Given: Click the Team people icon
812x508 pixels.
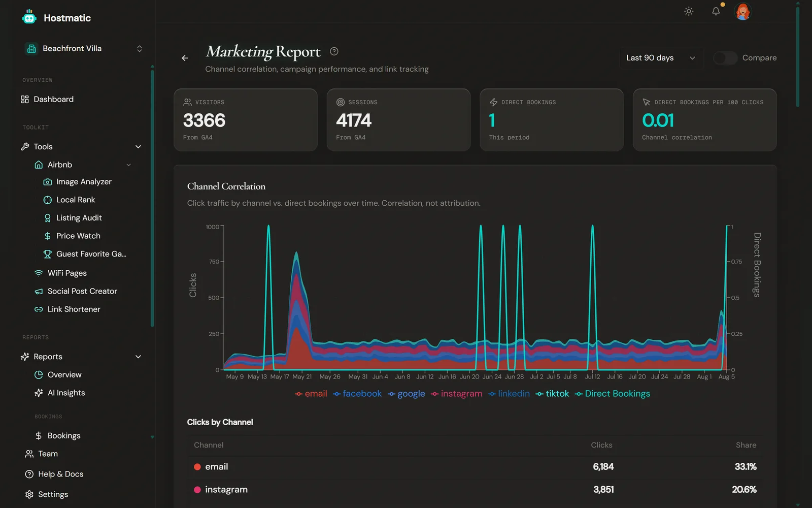Looking at the screenshot, I should tap(29, 454).
